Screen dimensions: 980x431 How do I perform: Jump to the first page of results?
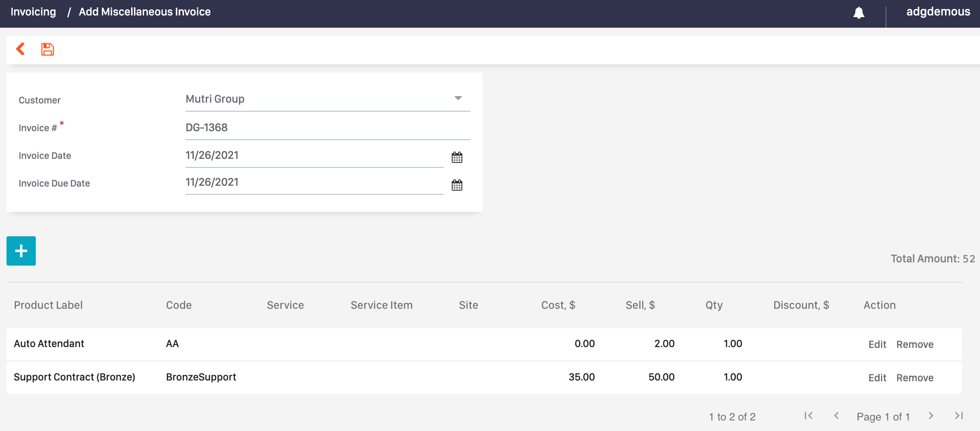pos(808,416)
